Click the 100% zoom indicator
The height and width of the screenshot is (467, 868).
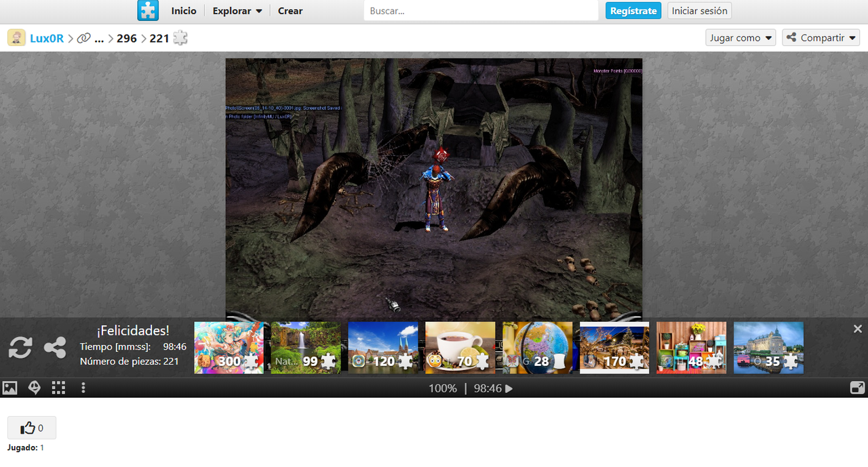[x=443, y=388]
